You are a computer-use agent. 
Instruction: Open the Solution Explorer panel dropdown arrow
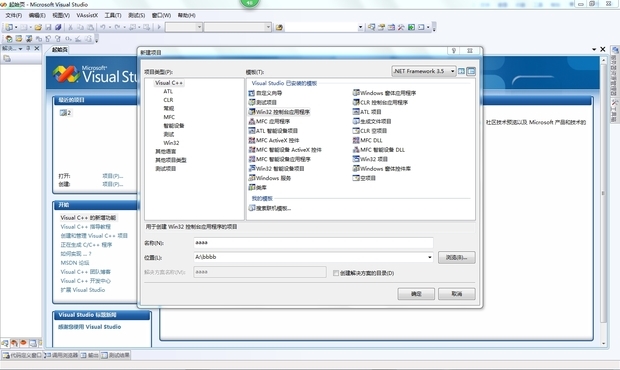click(x=21, y=49)
